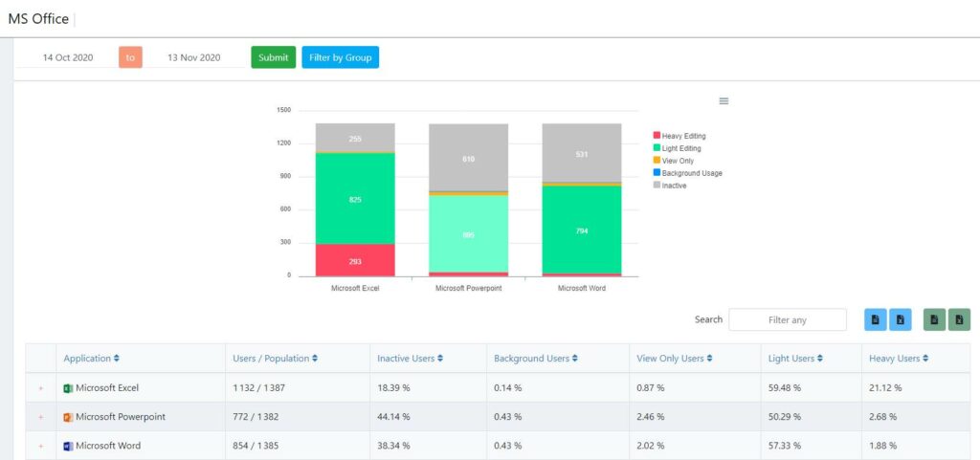Click the first green file export icon
Screen dimensions: 980x460
934,319
